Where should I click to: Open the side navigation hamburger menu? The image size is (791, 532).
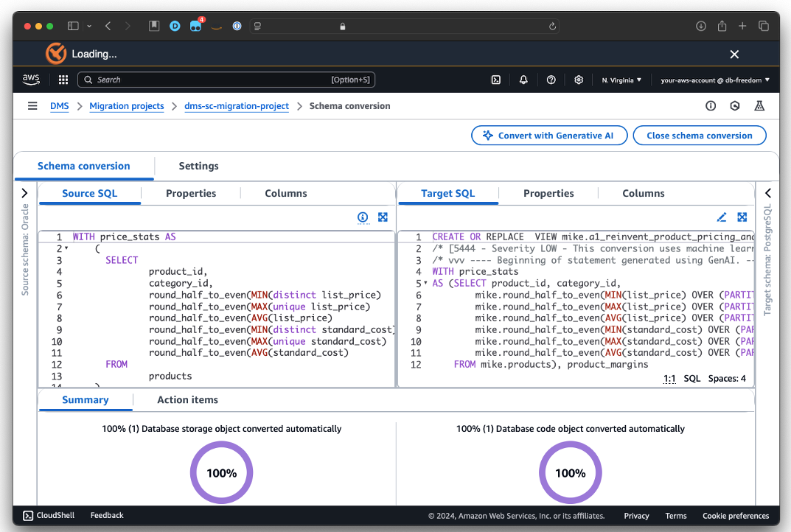[32, 106]
